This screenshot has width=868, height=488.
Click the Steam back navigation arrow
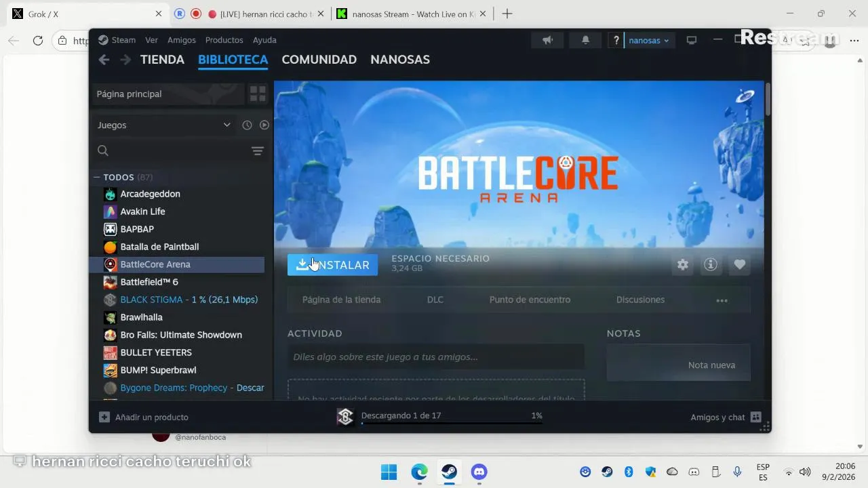[x=104, y=60]
